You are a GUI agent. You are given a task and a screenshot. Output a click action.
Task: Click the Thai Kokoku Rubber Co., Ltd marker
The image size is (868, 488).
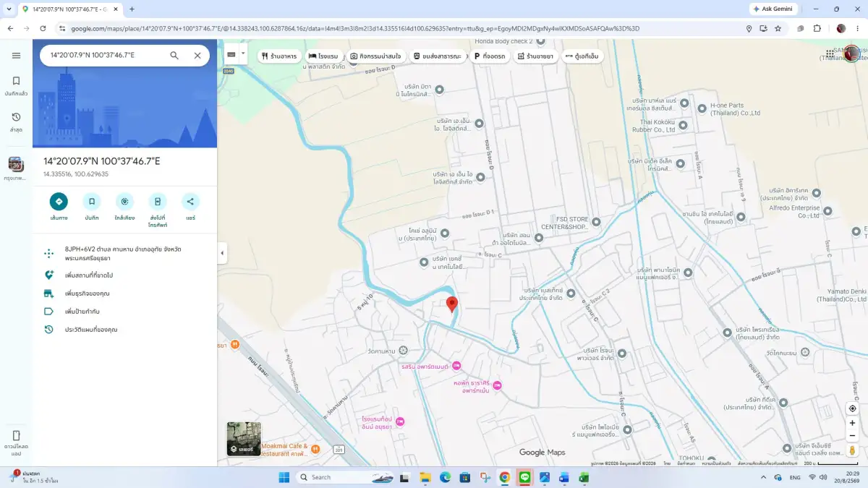683,125
